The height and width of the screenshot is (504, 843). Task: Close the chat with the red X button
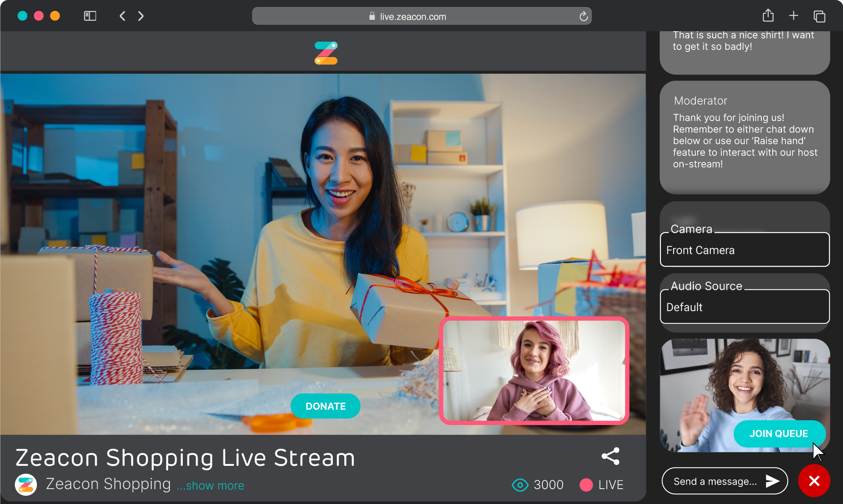coord(814,481)
